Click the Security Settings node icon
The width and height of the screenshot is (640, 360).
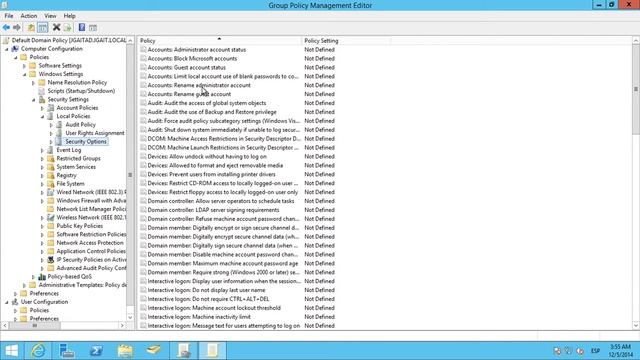[42, 99]
